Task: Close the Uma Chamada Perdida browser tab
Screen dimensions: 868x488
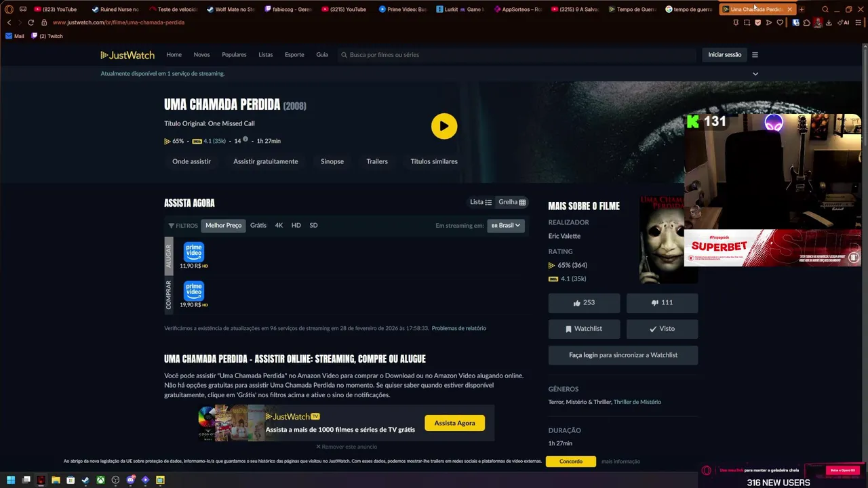Action: (789, 9)
